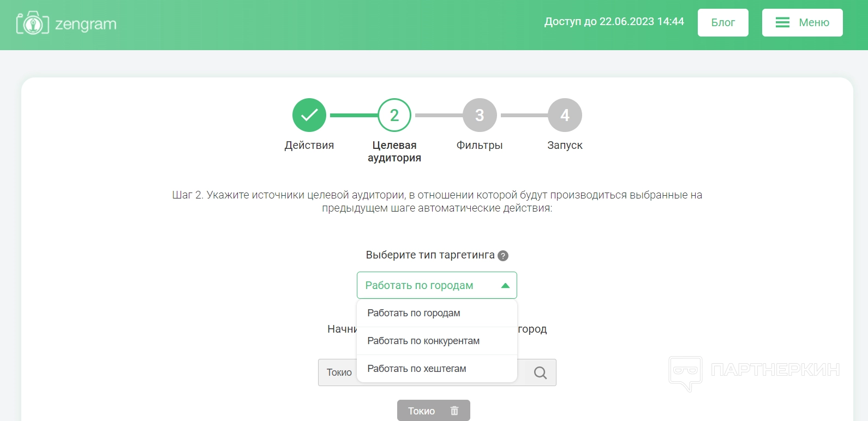This screenshot has width=868, height=421.
Task: Click the help question mark icon
Action: click(x=503, y=256)
